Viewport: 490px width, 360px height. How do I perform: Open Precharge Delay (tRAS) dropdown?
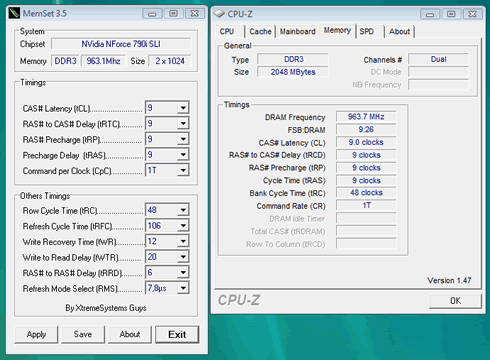click(183, 155)
